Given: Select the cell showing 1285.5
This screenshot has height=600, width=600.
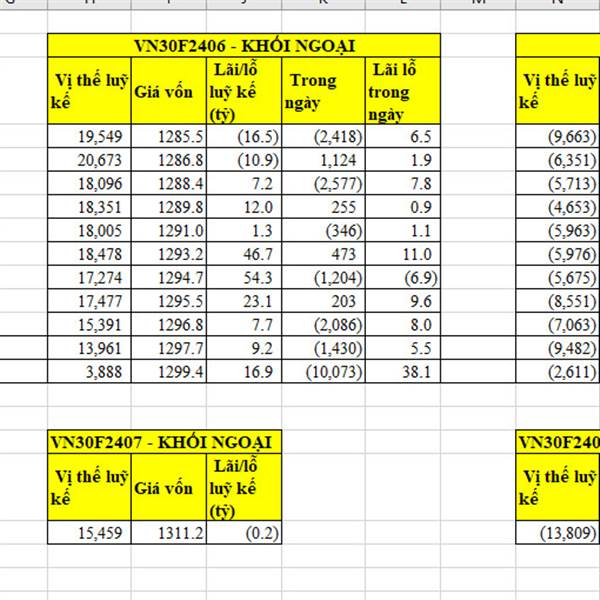Looking at the screenshot, I should point(168,136).
